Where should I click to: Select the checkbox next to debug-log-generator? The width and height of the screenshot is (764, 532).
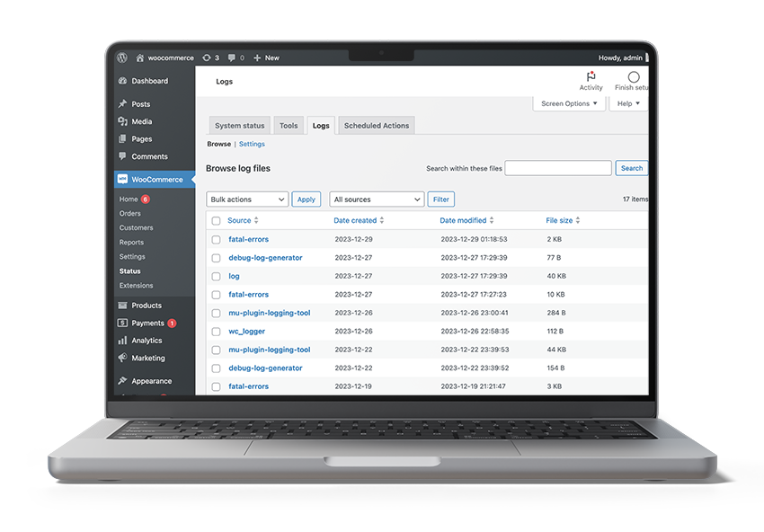(215, 258)
